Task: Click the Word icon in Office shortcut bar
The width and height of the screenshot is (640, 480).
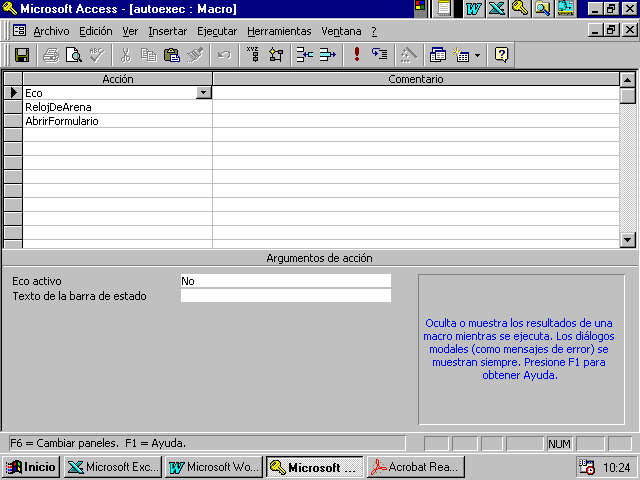Action: 473,8
